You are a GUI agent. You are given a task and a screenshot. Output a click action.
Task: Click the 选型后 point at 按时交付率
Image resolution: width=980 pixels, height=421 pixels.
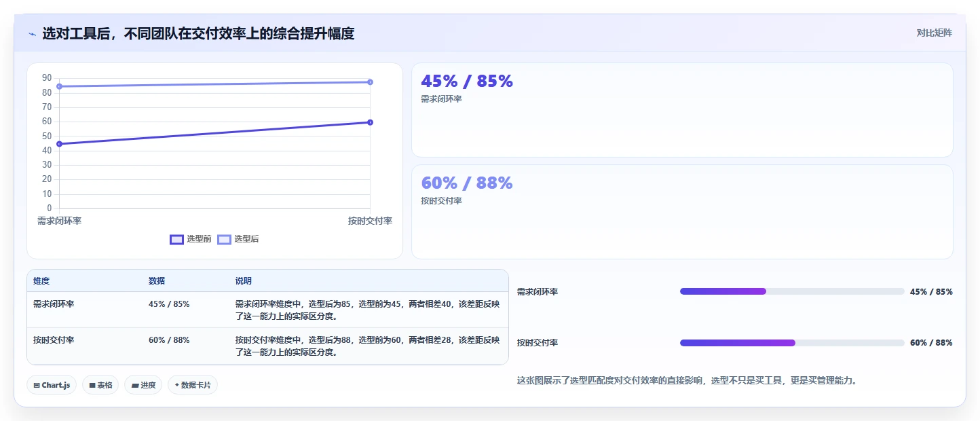click(370, 82)
